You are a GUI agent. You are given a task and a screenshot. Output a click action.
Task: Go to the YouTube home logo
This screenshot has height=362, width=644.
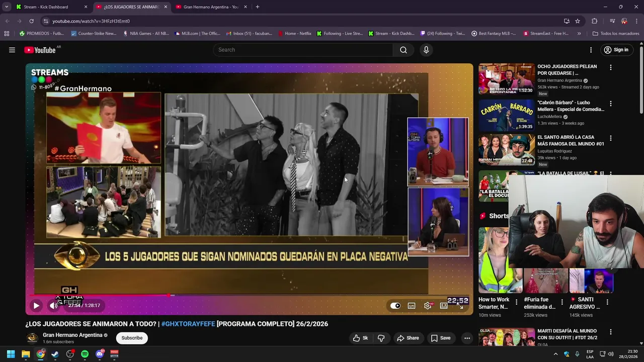[40, 50]
